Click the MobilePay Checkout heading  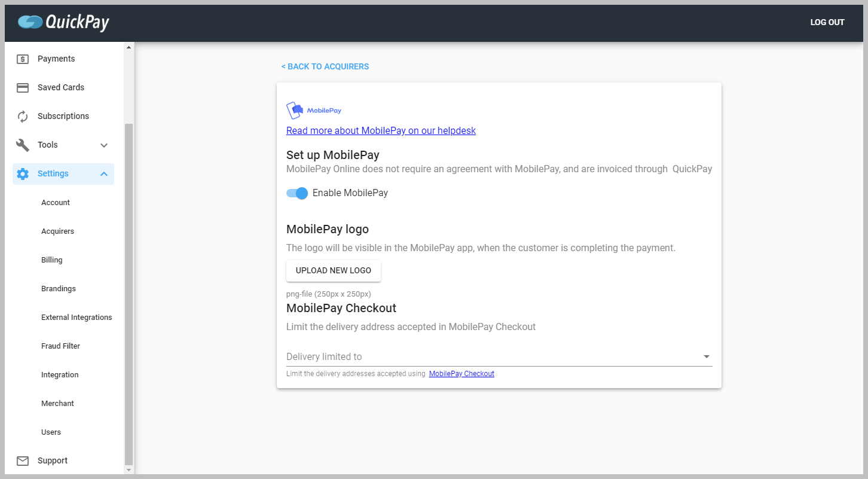(341, 308)
